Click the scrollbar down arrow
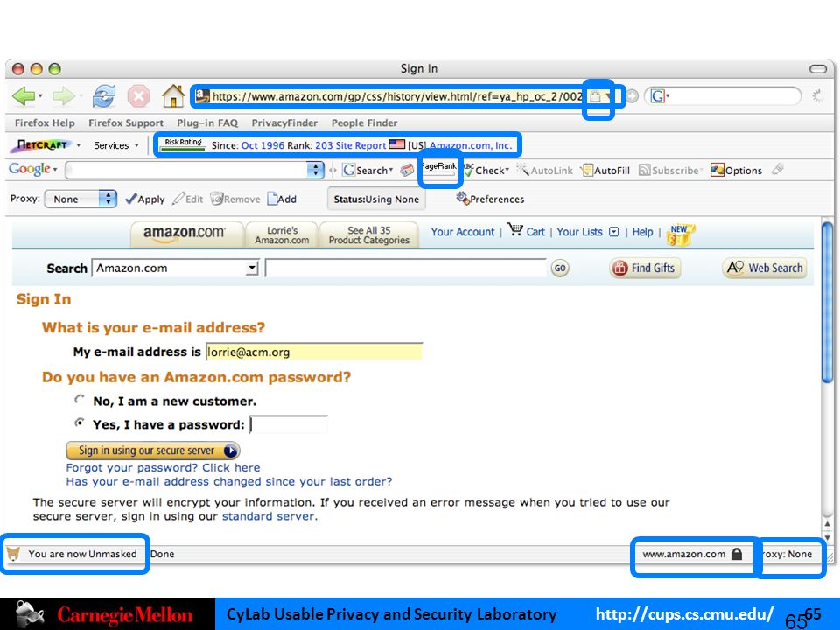The width and height of the screenshot is (840, 630). [827, 537]
